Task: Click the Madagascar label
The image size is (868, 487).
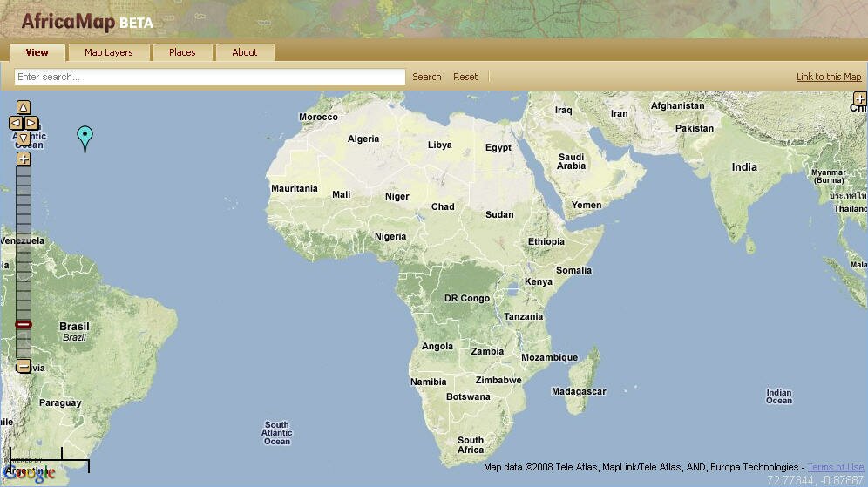Action: (579, 392)
